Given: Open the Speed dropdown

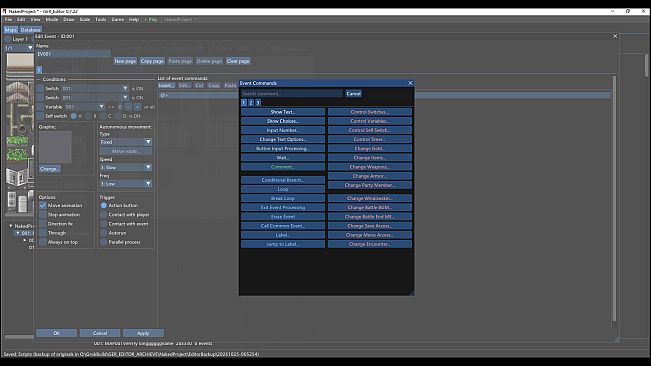Looking at the screenshot, I should [126, 167].
